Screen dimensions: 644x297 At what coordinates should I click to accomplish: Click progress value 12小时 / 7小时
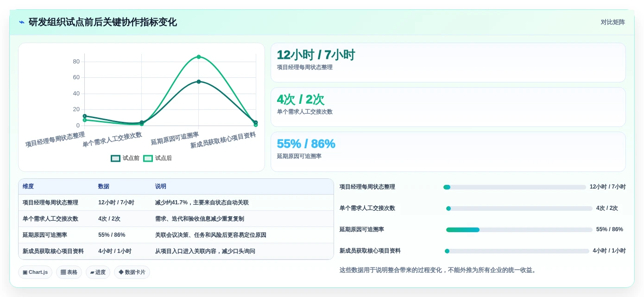[x=608, y=187]
